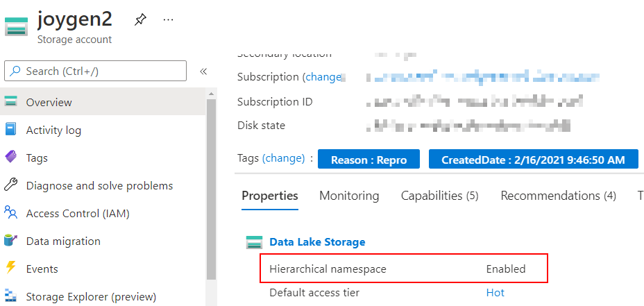Image resolution: width=644 pixels, height=306 pixels.
Task: Click the Hot default access tier link
Action: (x=495, y=293)
